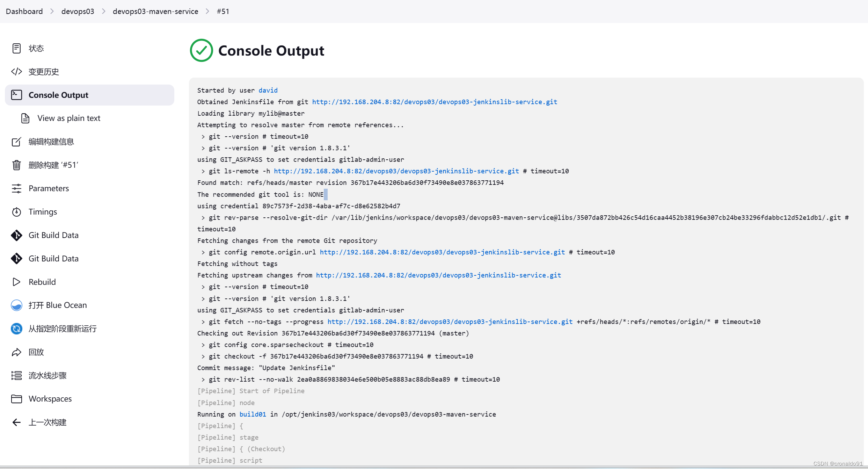Image resolution: width=868 pixels, height=469 pixels.
Task: Click the 'Commit message: "Update Jenkinsfile"' line
Action: 266,368
